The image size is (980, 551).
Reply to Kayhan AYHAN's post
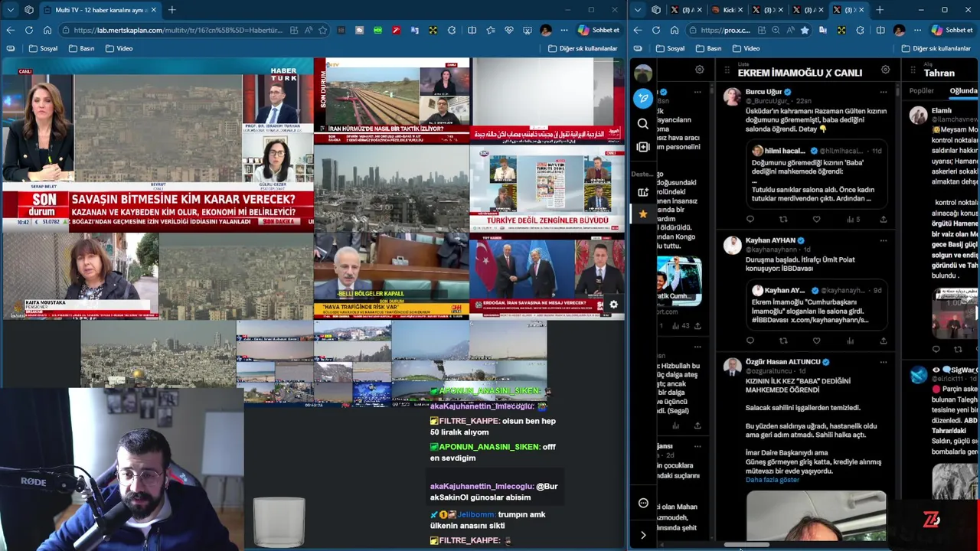click(x=750, y=341)
